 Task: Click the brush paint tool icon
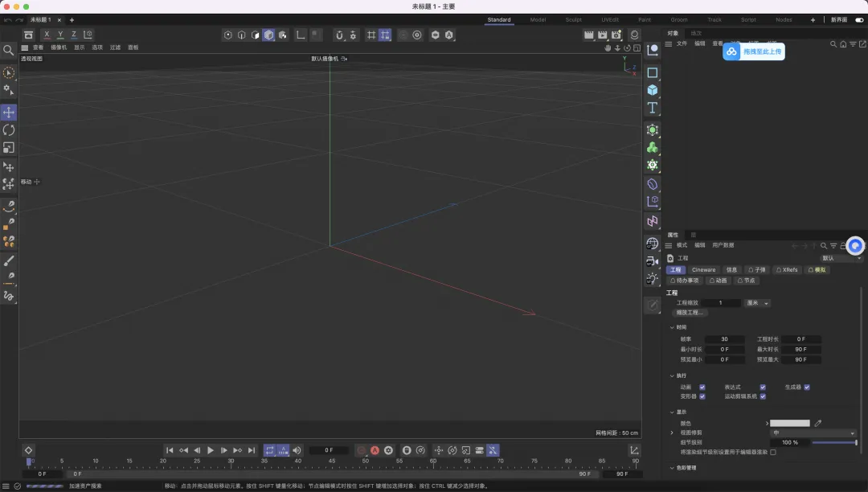point(8,260)
